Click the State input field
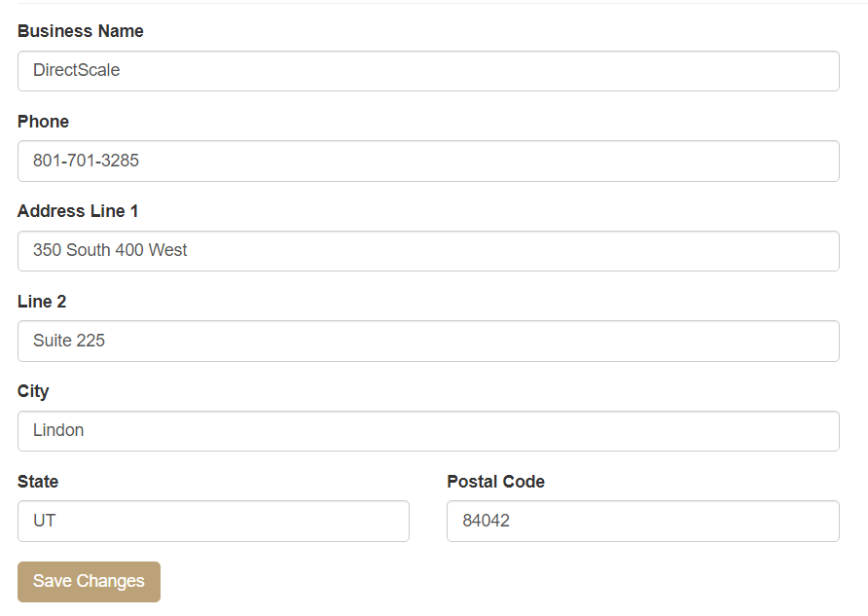 (213, 521)
